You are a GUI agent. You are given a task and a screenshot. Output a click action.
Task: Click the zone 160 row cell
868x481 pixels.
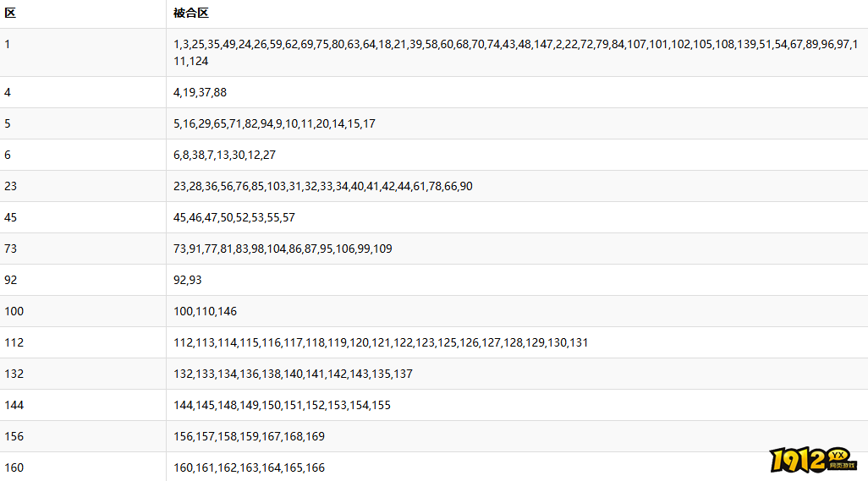coord(83,467)
